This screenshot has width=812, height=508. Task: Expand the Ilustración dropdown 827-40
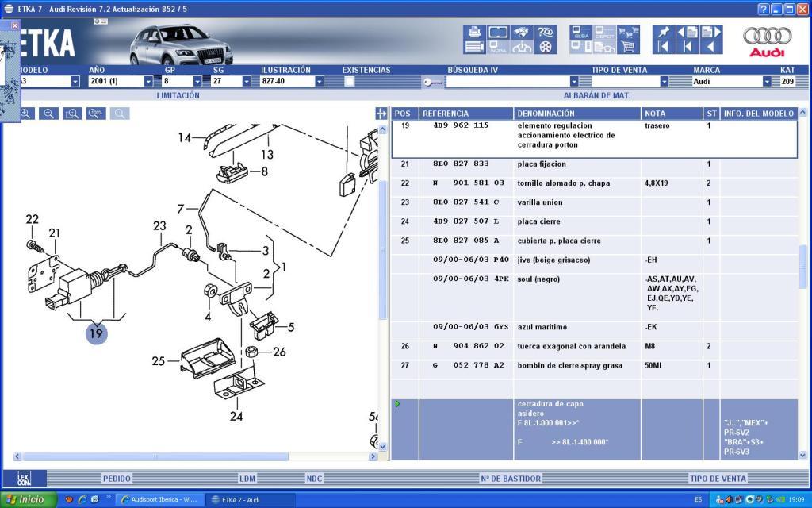[320, 82]
